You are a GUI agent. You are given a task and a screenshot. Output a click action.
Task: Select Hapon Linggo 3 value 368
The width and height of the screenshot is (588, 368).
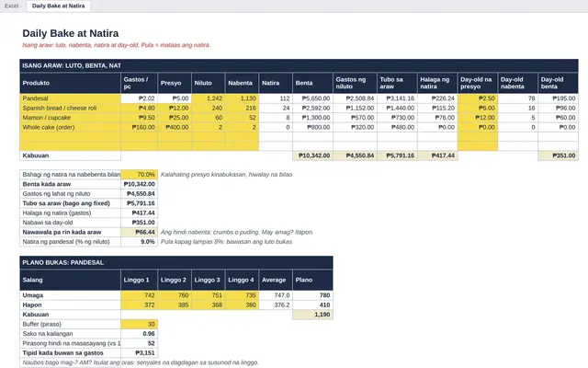(209, 305)
